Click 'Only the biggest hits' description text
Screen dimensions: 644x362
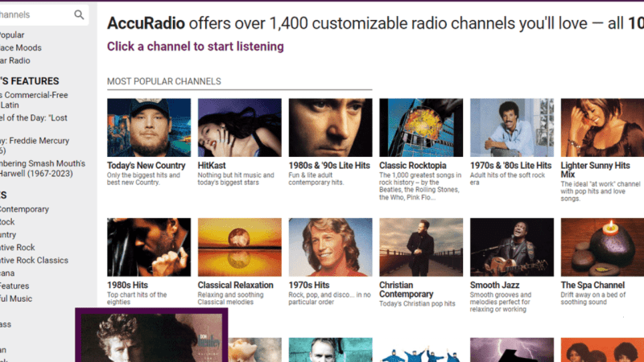click(143, 179)
